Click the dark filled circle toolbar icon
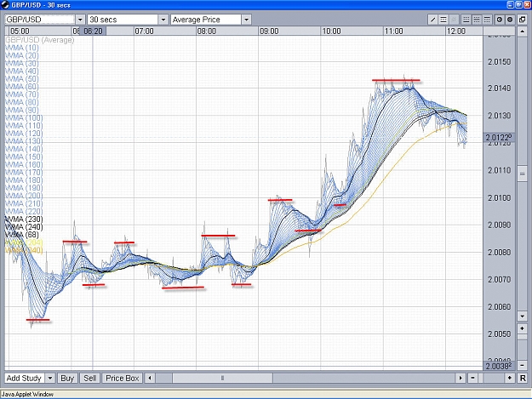 tap(510, 20)
